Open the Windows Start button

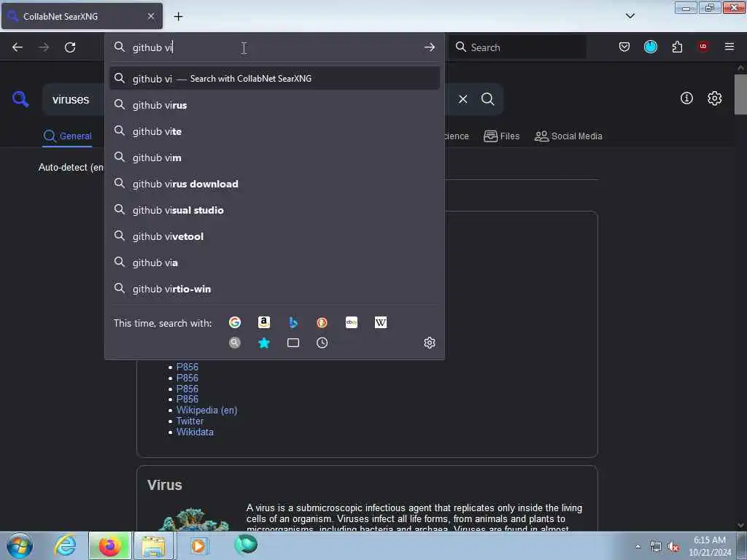tap(20, 545)
